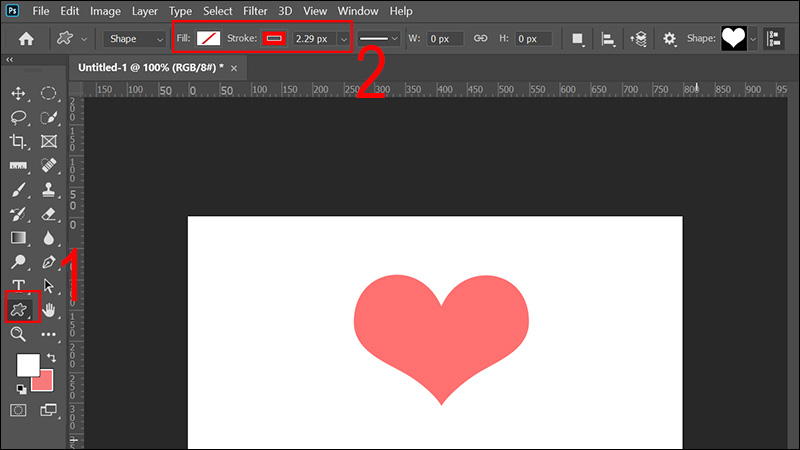Toggle Quick Mask mode
The image size is (800, 450).
[x=18, y=410]
